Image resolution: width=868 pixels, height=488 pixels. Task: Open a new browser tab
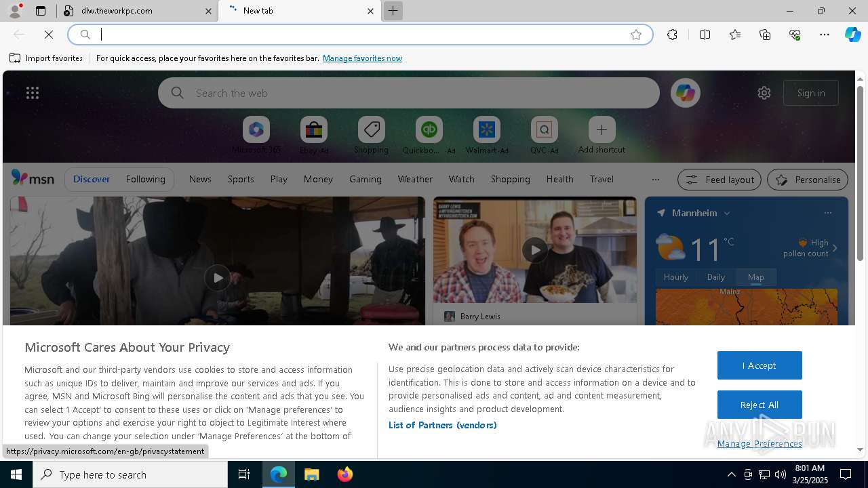[x=393, y=11]
